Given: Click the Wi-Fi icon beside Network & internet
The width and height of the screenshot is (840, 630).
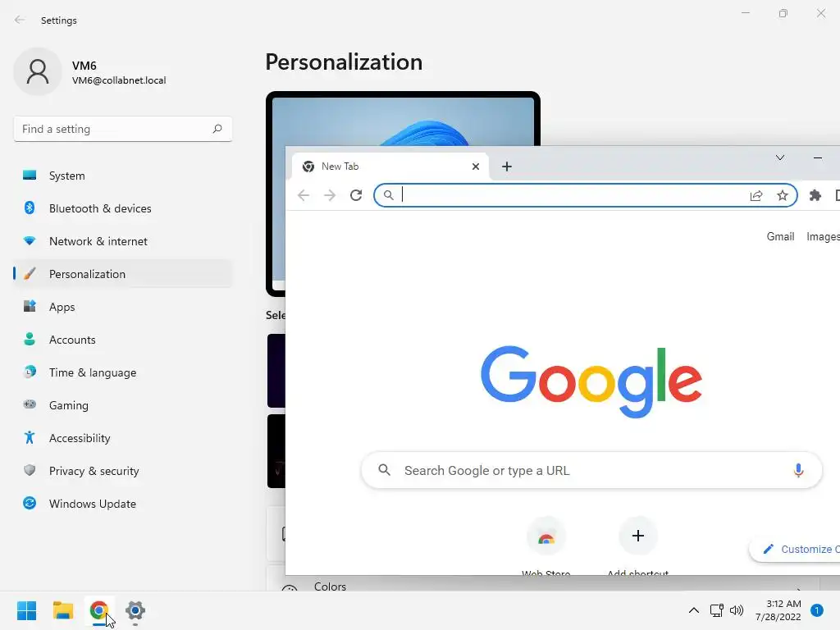Looking at the screenshot, I should [x=30, y=241].
